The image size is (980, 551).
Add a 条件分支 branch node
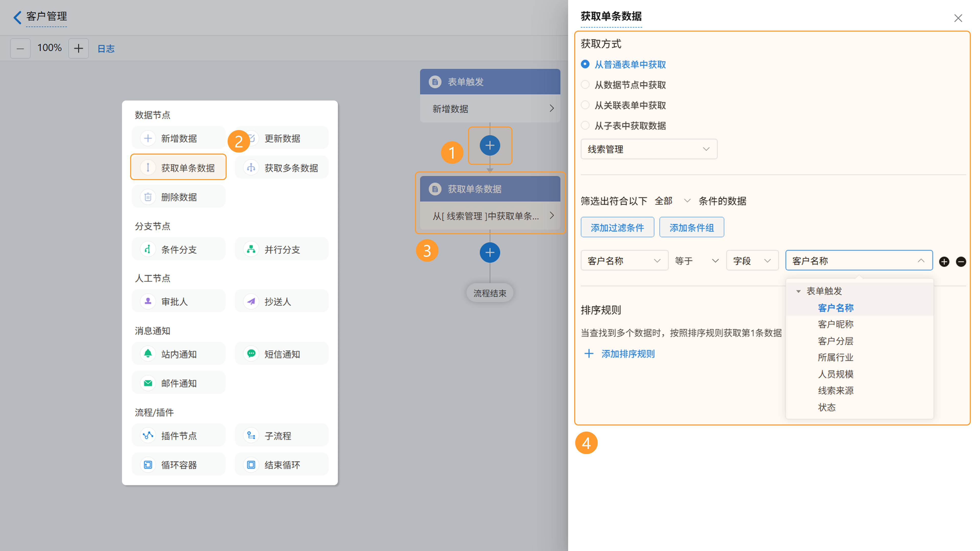pyautogui.click(x=178, y=249)
